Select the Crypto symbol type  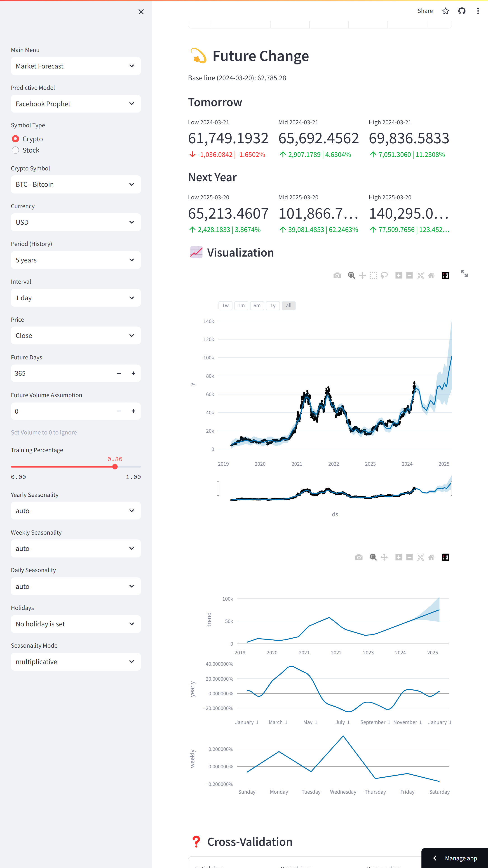pyautogui.click(x=16, y=139)
